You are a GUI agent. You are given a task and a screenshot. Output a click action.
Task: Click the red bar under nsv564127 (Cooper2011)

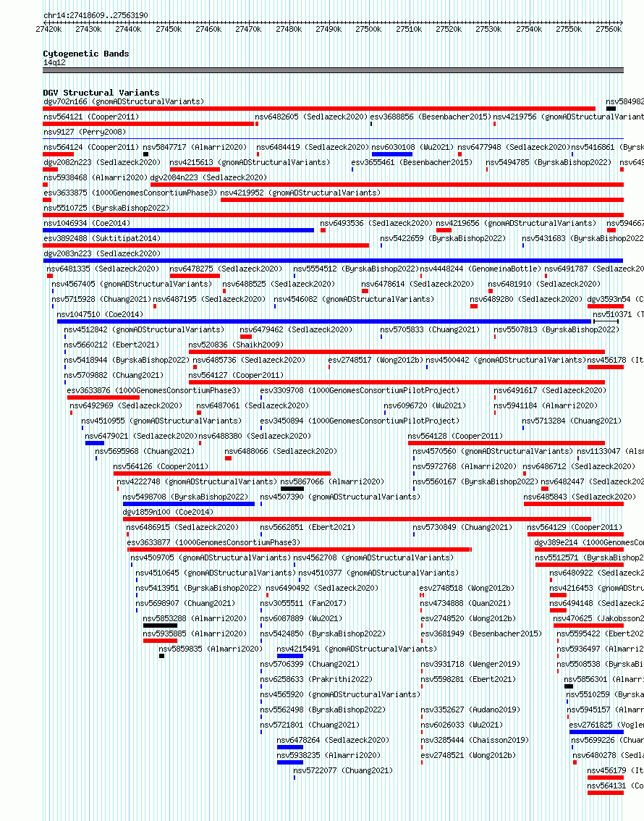(397, 382)
